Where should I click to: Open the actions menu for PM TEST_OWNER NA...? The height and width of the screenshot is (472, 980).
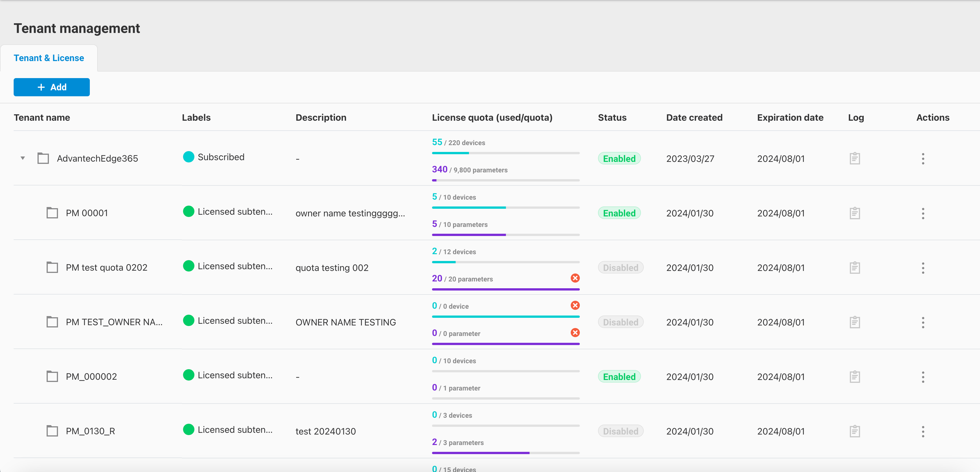click(923, 322)
